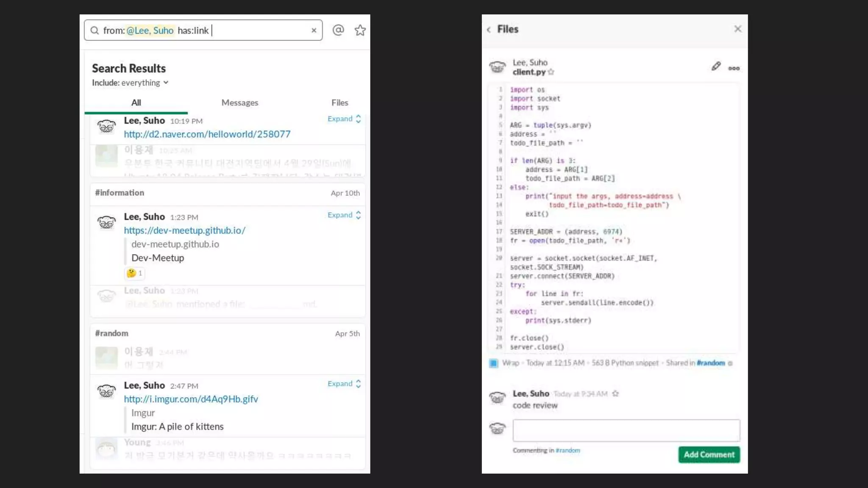Open the #random channel link in file info

coord(710,363)
